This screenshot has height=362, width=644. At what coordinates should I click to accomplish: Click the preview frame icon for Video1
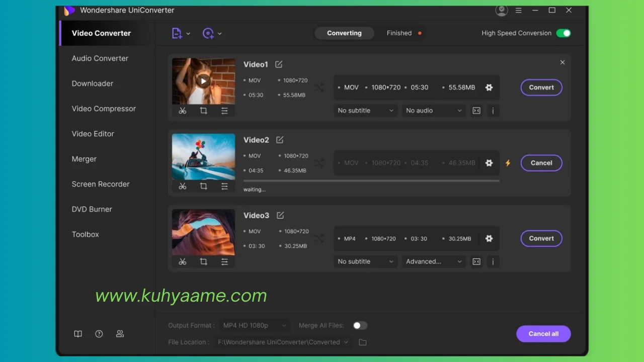click(x=476, y=111)
